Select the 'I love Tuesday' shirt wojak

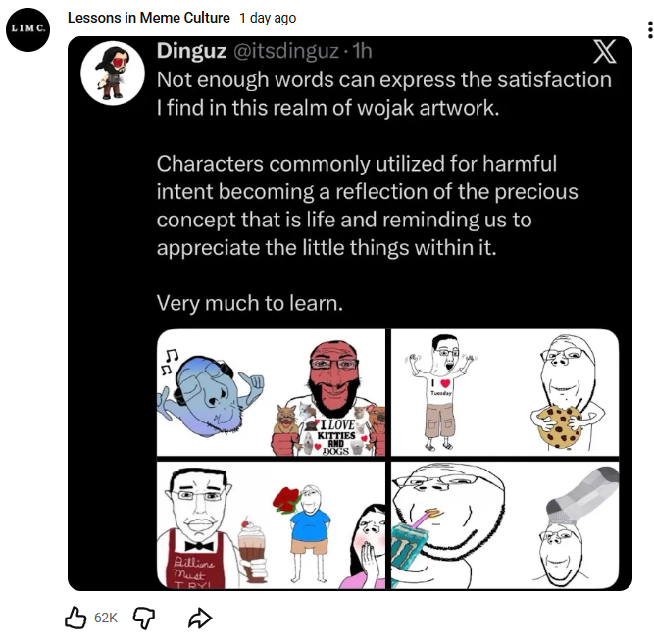pos(441,392)
